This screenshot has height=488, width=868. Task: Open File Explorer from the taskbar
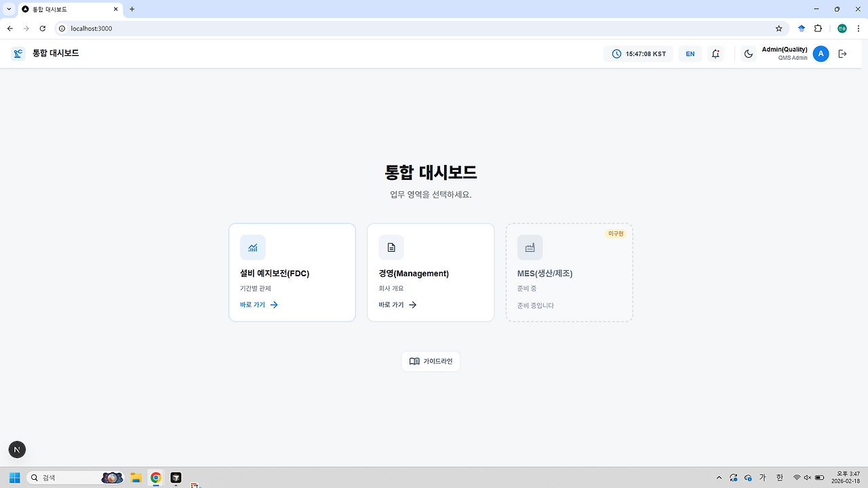[x=136, y=478]
